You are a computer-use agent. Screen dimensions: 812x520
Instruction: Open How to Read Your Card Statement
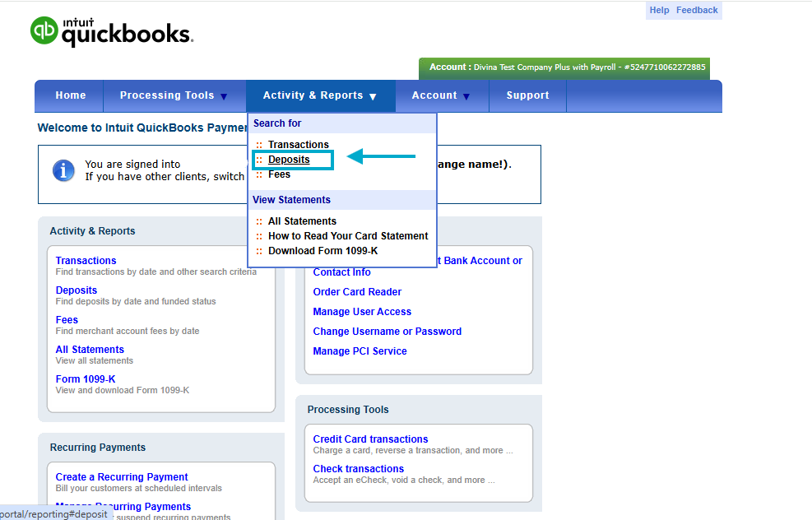(x=348, y=236)
